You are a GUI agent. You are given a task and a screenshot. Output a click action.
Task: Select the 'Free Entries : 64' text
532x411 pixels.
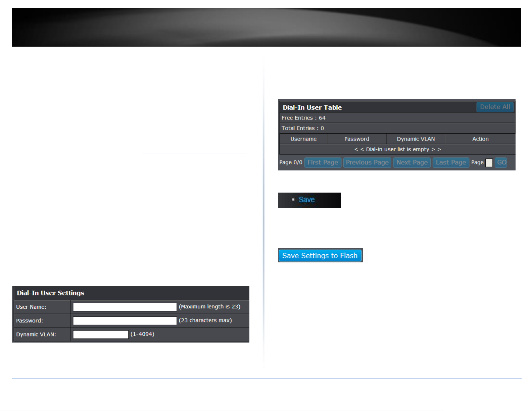(303, 118)
